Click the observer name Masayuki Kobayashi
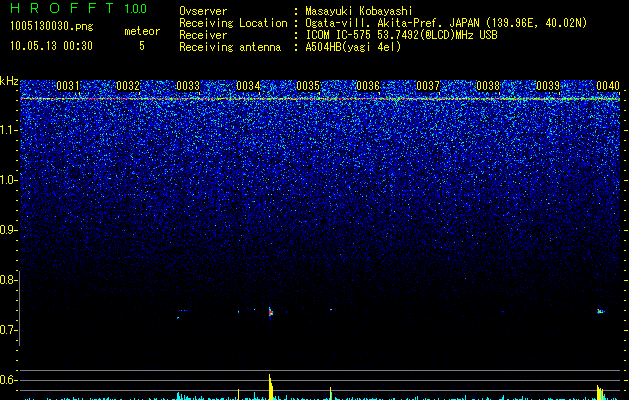Image resolution: width=629 pixels, height=400 pixels. point(359,11)
